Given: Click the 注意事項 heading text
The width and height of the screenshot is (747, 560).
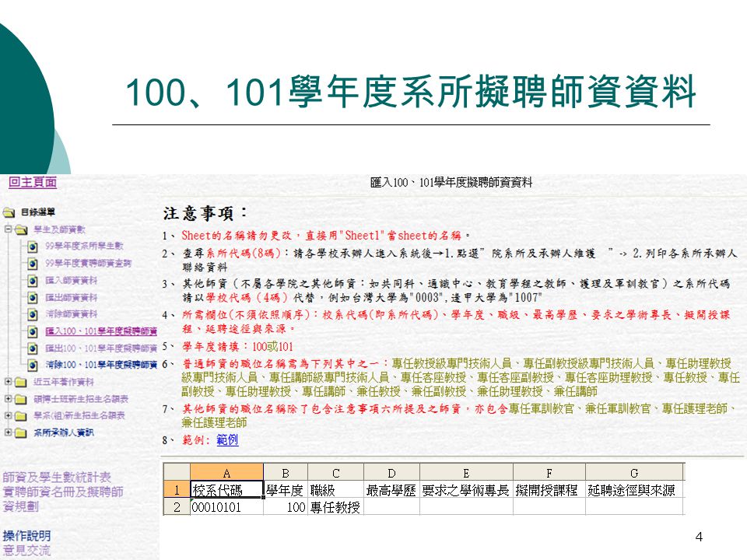Looking at the screenshot, I should 205,213.
